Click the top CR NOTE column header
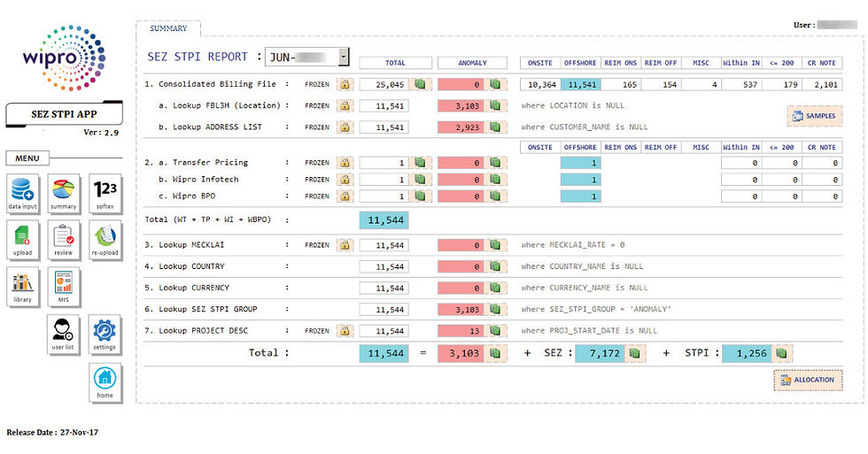Screen dimensions: 868x454 pos(822,63)
